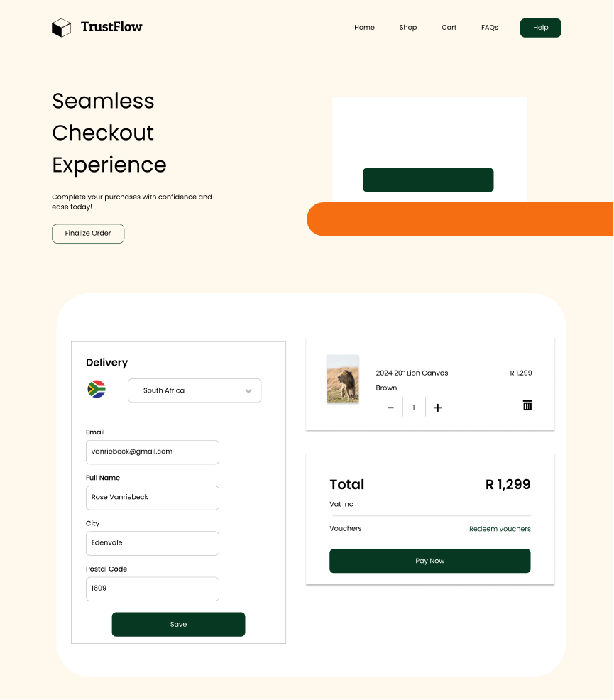Click the South African flag icon
The width and height of the screenshot is (614, 700).
point(97,389)
